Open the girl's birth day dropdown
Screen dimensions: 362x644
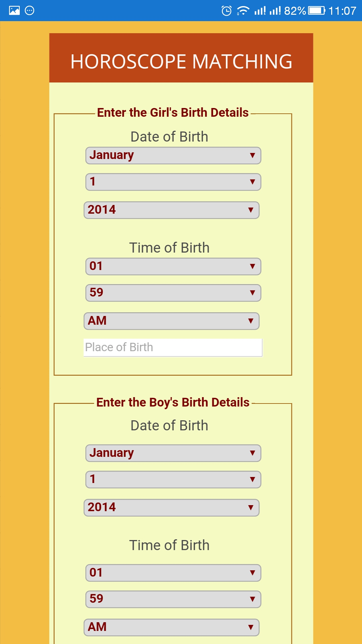(173, 182)
